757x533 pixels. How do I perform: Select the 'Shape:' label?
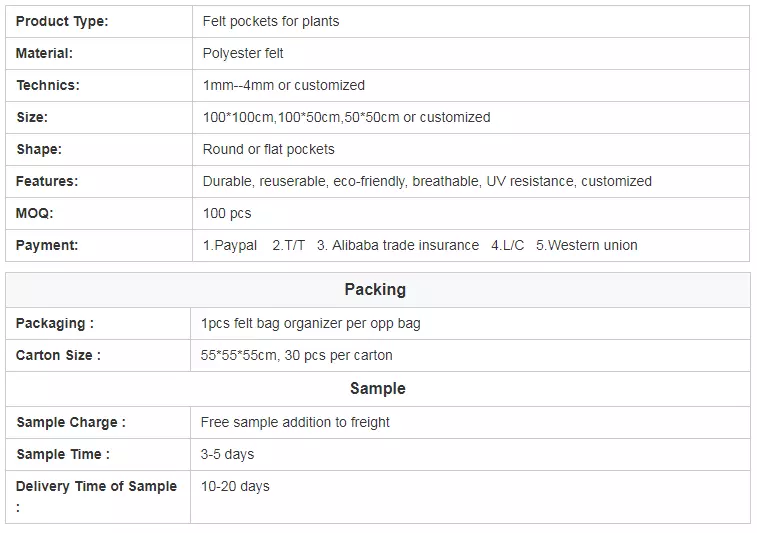tap(39, 149)
